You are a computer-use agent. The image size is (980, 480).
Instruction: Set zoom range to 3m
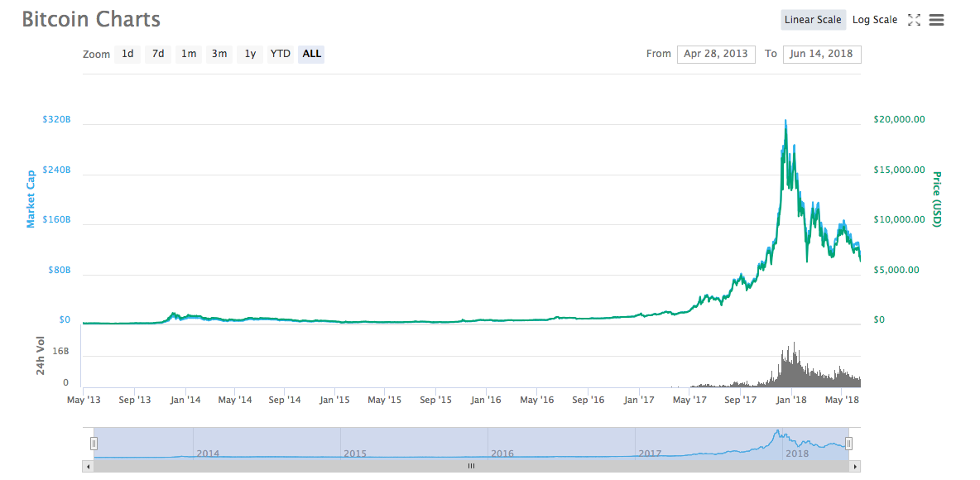pos(219,54)
